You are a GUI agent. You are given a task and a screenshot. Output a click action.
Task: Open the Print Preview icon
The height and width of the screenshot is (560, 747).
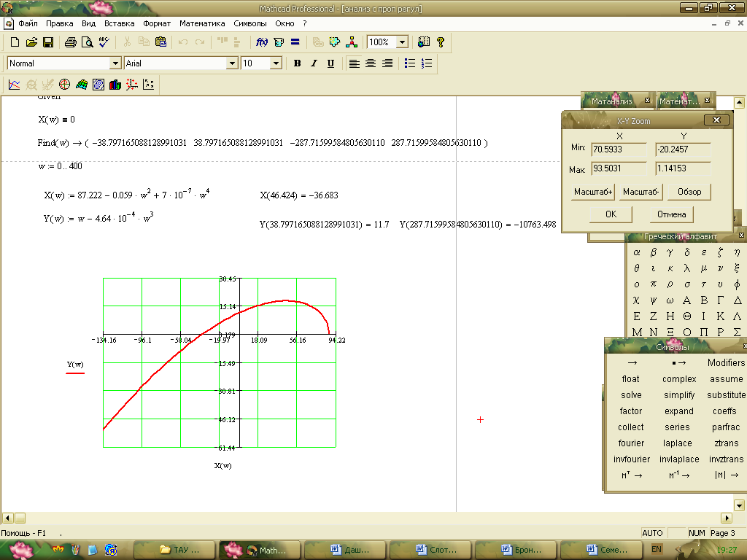click(87, 42)
